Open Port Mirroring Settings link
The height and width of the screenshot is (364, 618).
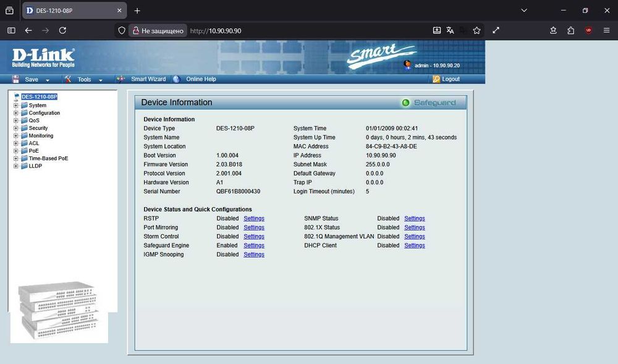(x=254, y=227)
